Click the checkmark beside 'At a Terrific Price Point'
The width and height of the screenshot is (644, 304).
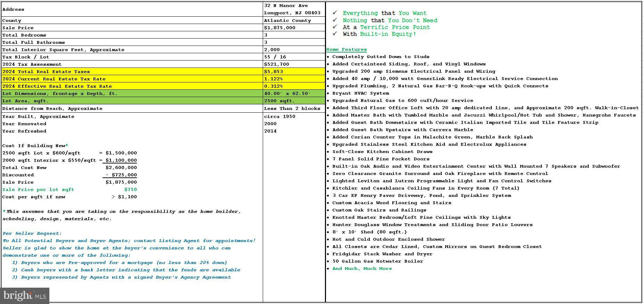335,27
